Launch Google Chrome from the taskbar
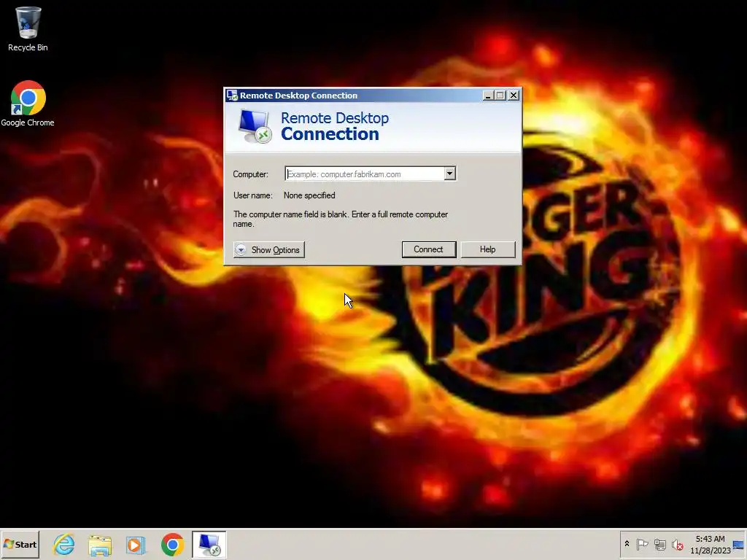The image size is (747, 560). pos(172,544)
